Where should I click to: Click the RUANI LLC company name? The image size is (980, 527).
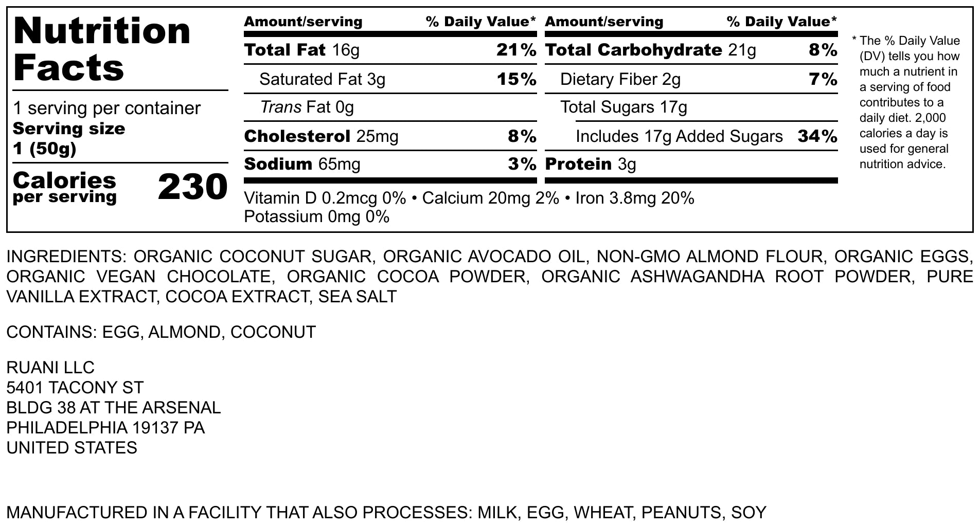(x=50, y=368)
